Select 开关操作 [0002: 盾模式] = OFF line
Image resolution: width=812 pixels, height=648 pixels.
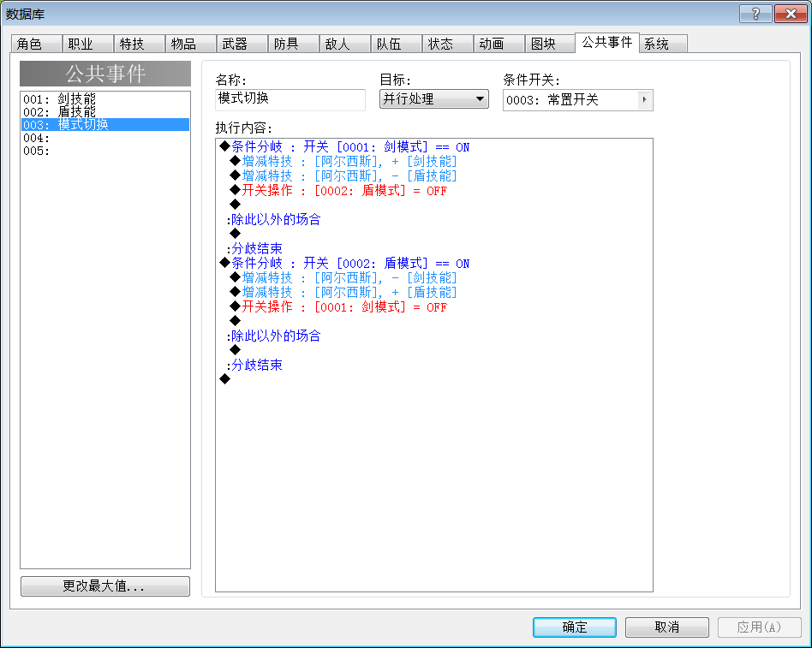(x=338, y=191)
